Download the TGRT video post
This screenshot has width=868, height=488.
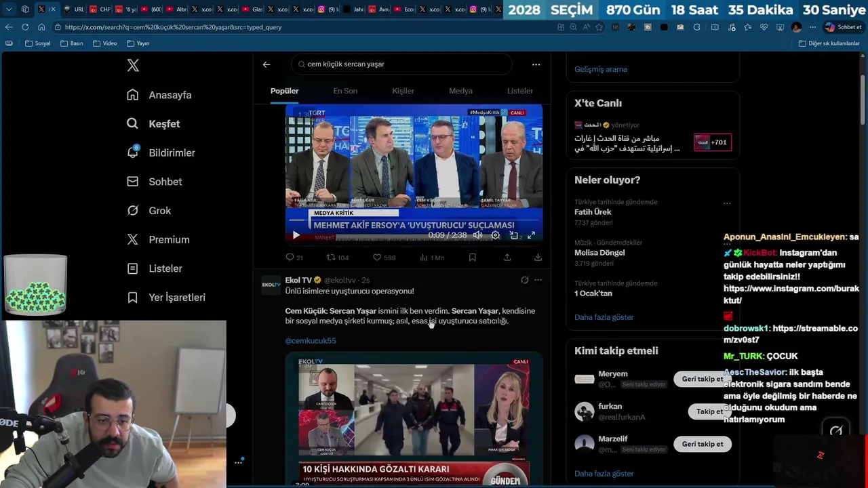click(x=538, y=258)
